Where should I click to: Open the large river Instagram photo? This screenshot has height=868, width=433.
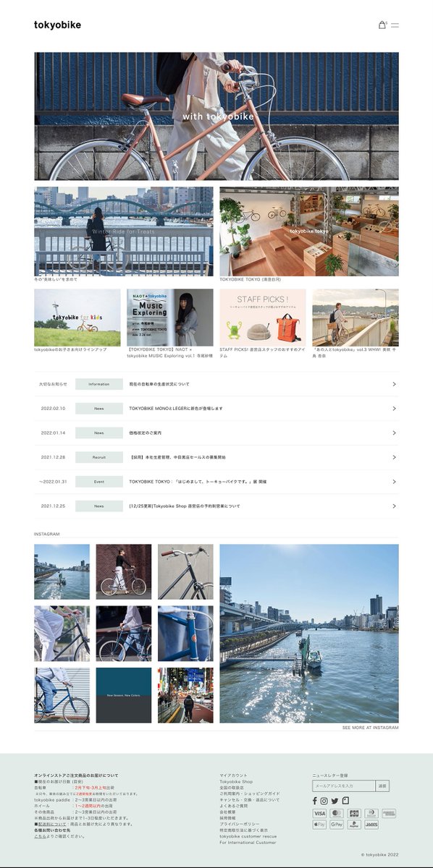[309, 634]
